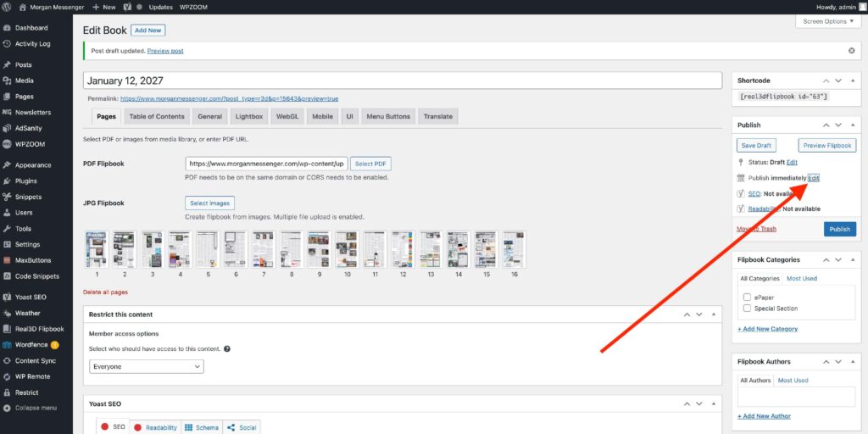The image size is (868, 434).
Task: Open the Lightbox settings tab
Action: (249, 116)
